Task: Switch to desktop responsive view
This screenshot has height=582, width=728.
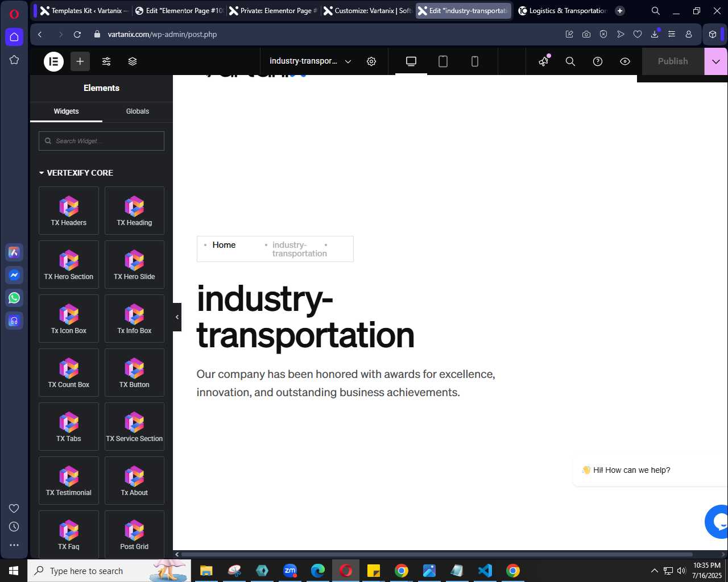Action: 411,61
